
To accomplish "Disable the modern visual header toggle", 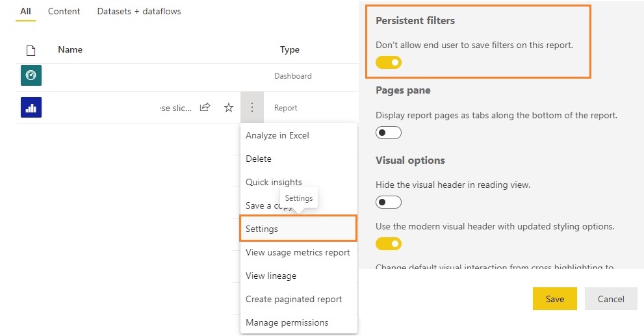I will 389,244.
